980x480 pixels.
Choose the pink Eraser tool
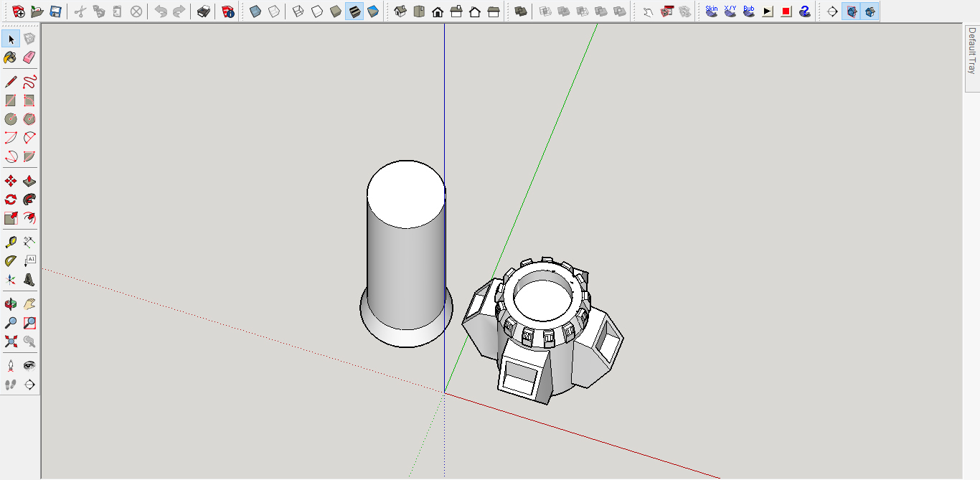pyautogui.click(x=29, y=57)
